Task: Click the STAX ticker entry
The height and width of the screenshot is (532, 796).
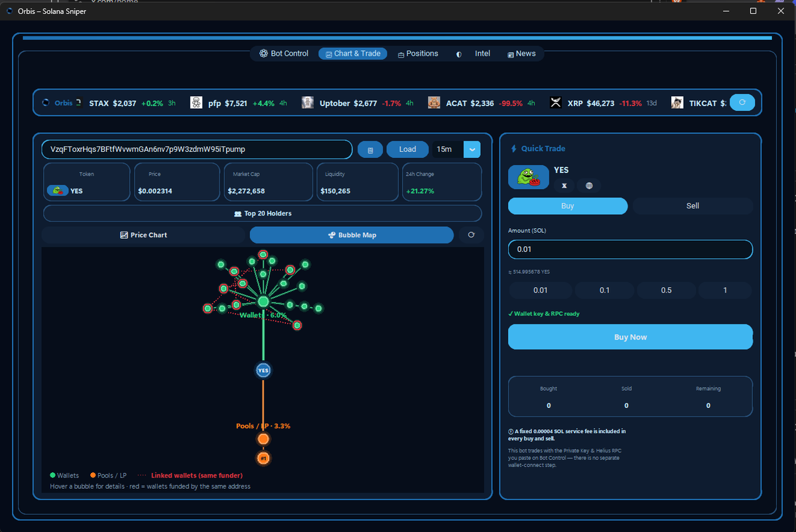Action: click(x=132, y=103)
